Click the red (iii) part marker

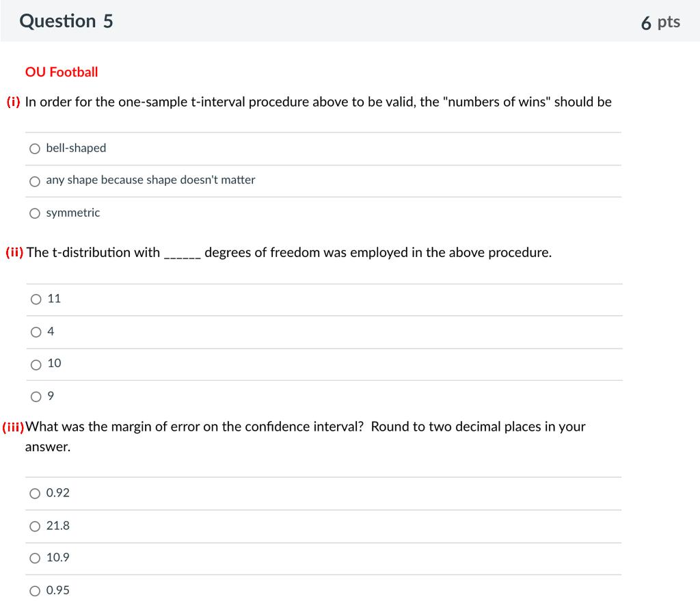tap(13, 427)
